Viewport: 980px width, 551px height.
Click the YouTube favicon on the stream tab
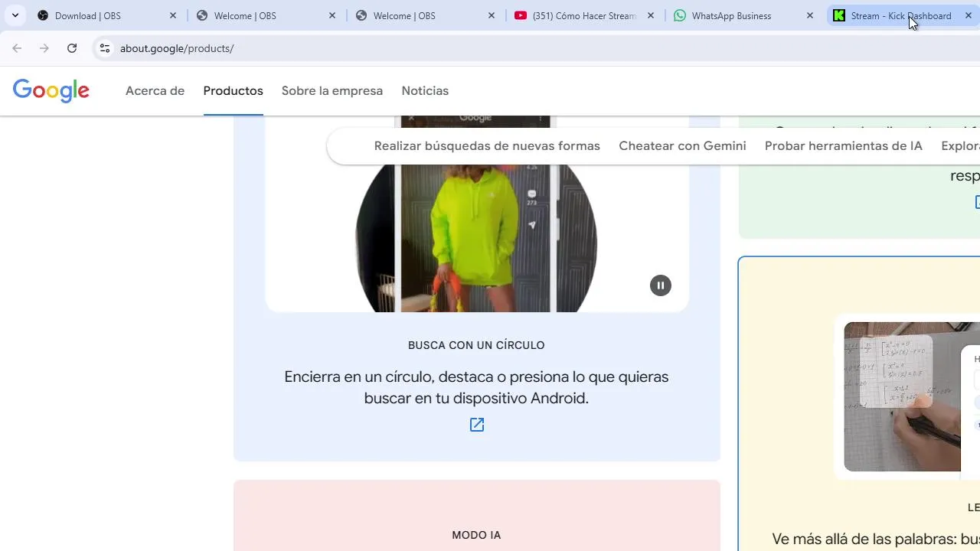pos(521,15)
